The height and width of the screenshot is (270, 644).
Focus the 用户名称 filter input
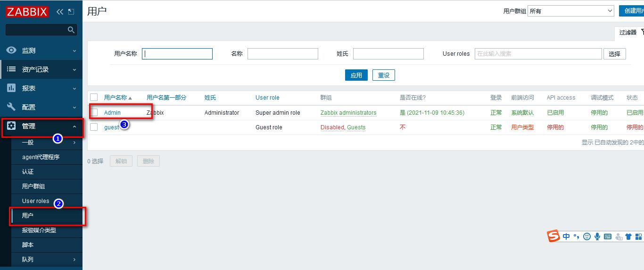[177, 54]
